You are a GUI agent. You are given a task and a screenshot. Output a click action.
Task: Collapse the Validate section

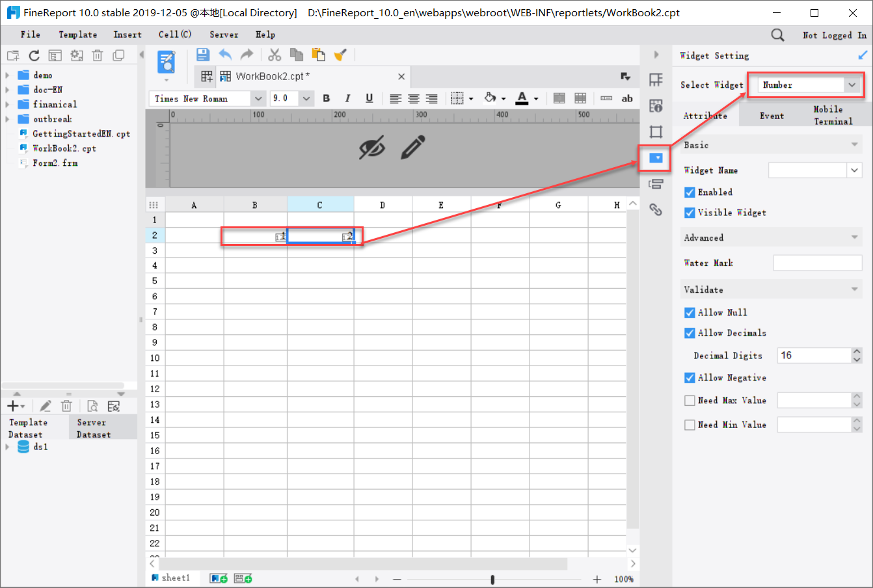click(855, 289)
